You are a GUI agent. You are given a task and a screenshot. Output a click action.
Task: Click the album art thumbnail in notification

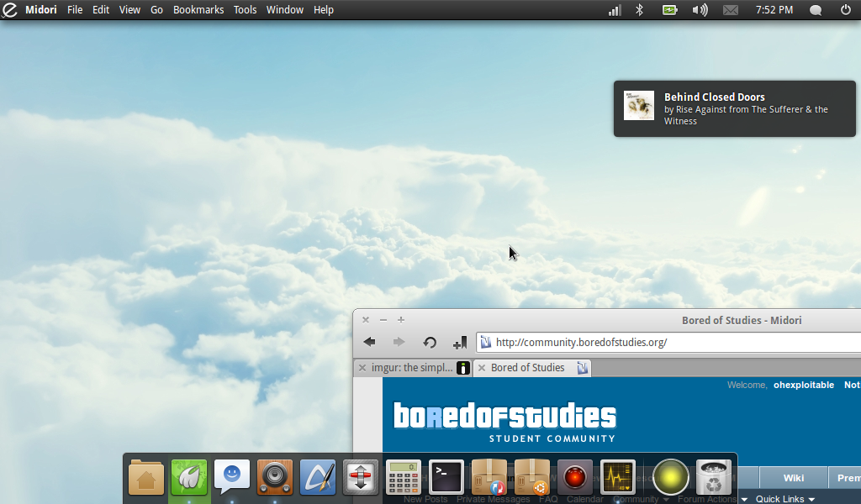coord(639,105)
